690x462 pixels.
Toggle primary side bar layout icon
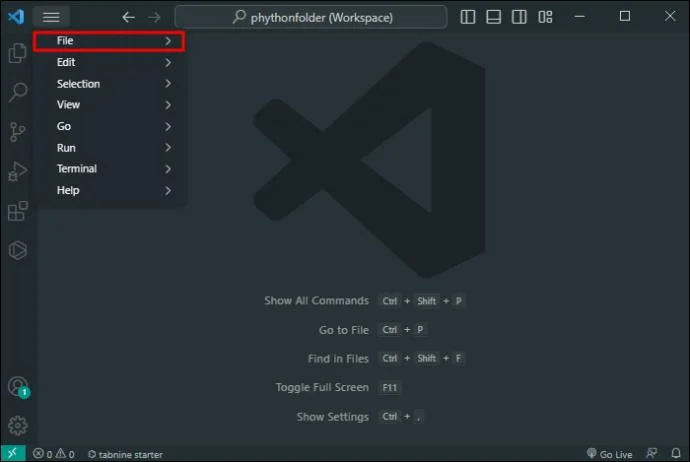[467, 17]
